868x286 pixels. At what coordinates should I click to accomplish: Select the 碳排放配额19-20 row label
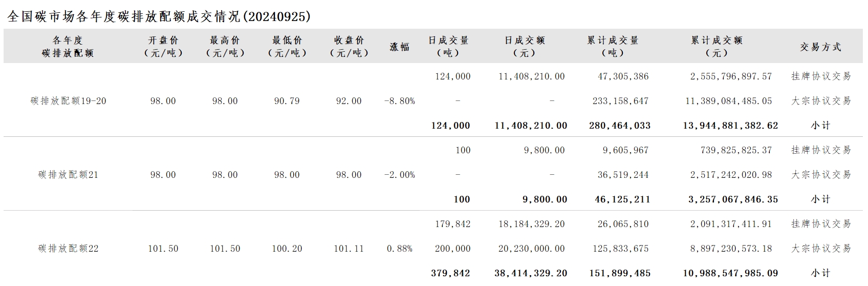[68, 101]
